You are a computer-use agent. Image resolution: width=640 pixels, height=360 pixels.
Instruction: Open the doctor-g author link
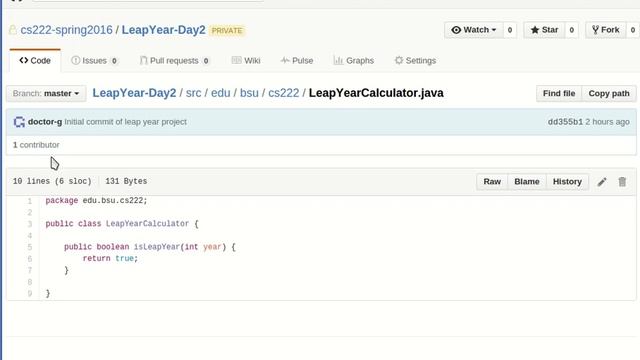point(45,122)
